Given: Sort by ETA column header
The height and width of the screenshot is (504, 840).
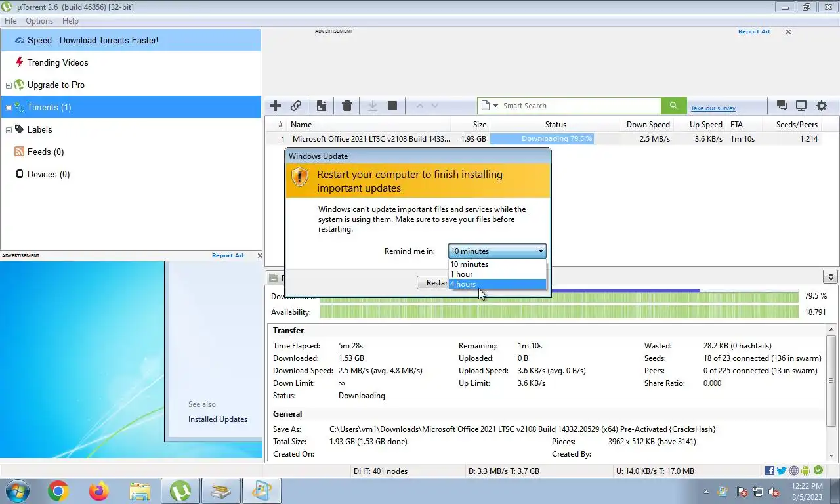Looking at the screenshot, I should point(744,125).
